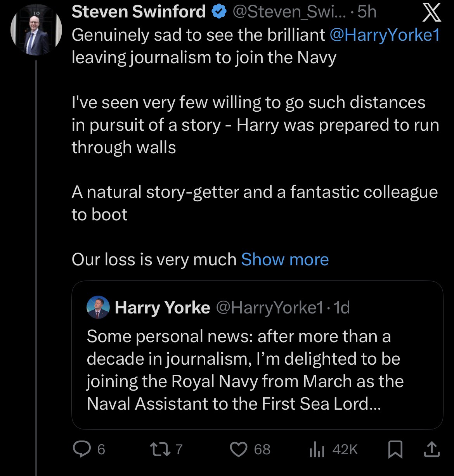Screen dimensions: 454x476
Task: Open Harry Yorke name in quoted tweet
Action: (x=162, y=308)
